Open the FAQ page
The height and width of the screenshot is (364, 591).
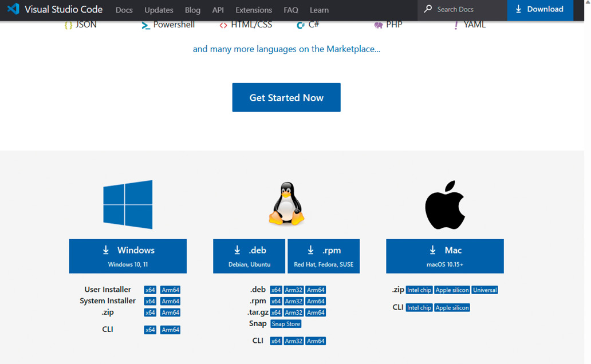pyautogui.click(x=290, y=10)
